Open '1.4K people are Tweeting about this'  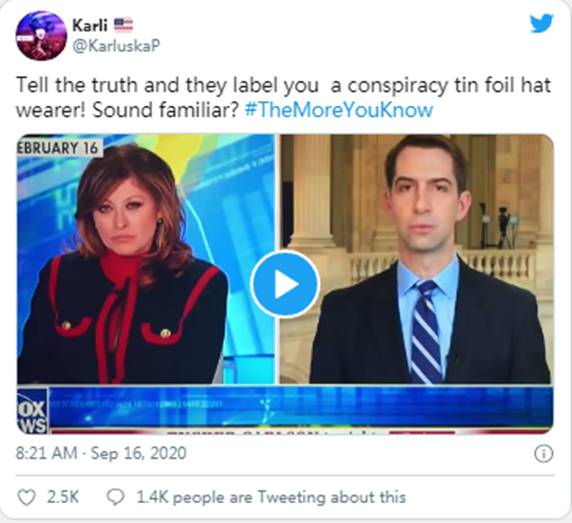tap(271, 497)
